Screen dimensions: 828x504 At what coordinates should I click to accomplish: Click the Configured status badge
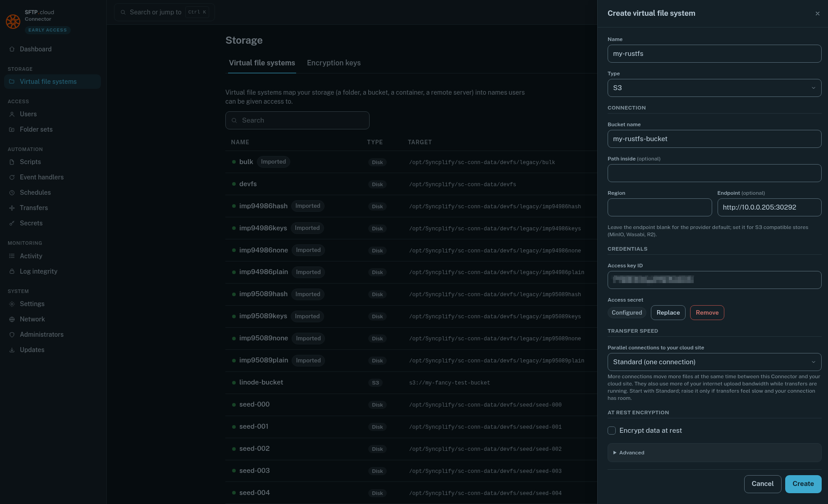[627, 313]
